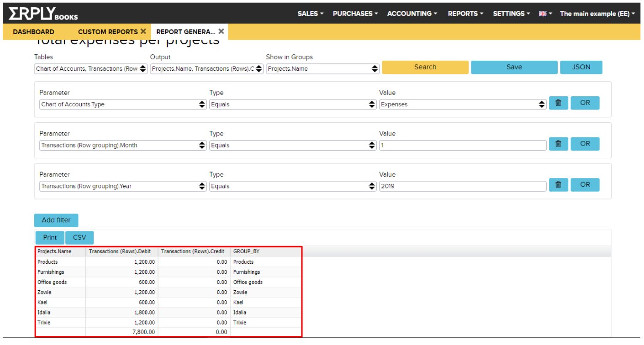Open the language flag selector
The image size is (644, 345).
click(x=545, y=14)
